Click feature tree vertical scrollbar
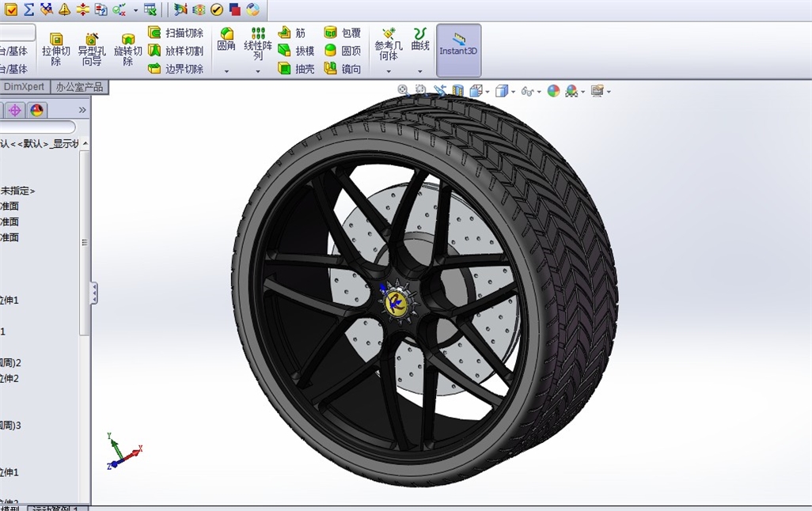The width and height of the screenshot is (812, 511). 85,242
